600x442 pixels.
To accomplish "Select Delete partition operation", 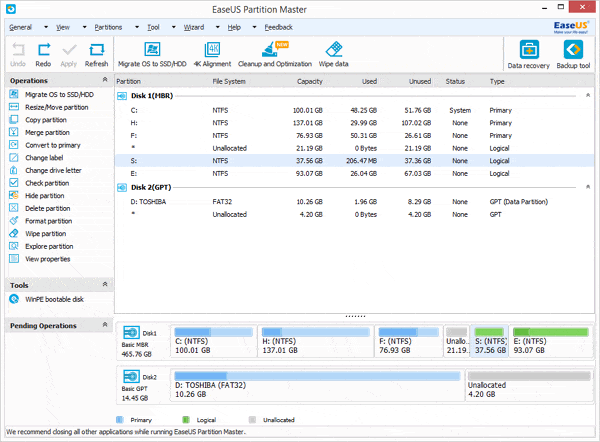I will 48,208.
